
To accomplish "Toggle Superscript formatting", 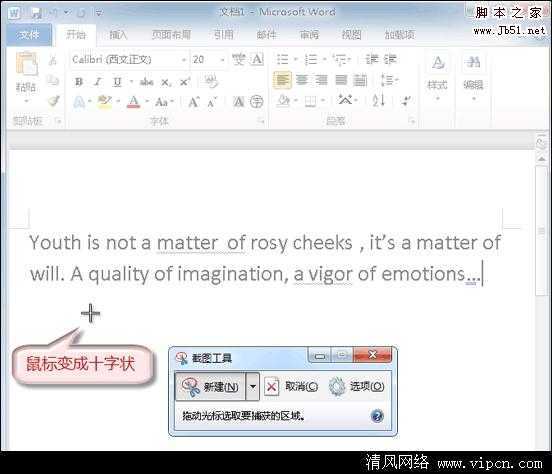I will [185, 82].
